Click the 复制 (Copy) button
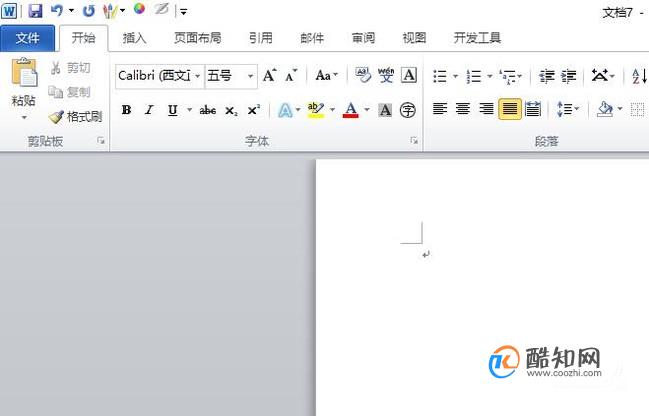Screen dimensions: 649x416 (x=70, y=92)
